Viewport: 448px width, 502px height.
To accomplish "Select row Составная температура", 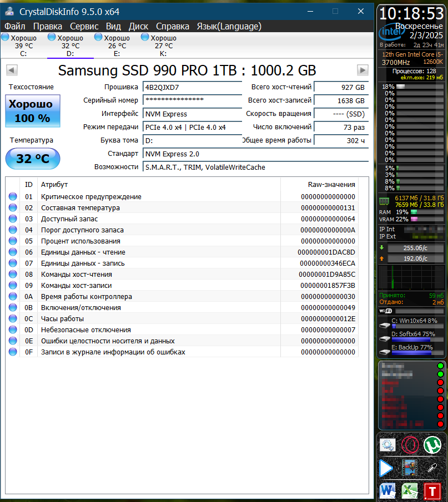I will coord(182,208).
